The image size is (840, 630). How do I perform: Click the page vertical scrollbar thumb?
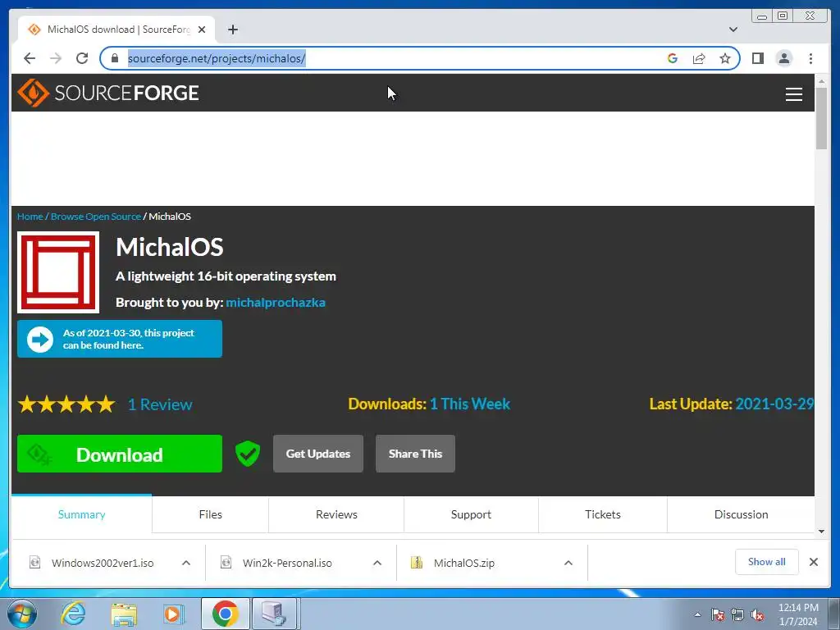821,118
